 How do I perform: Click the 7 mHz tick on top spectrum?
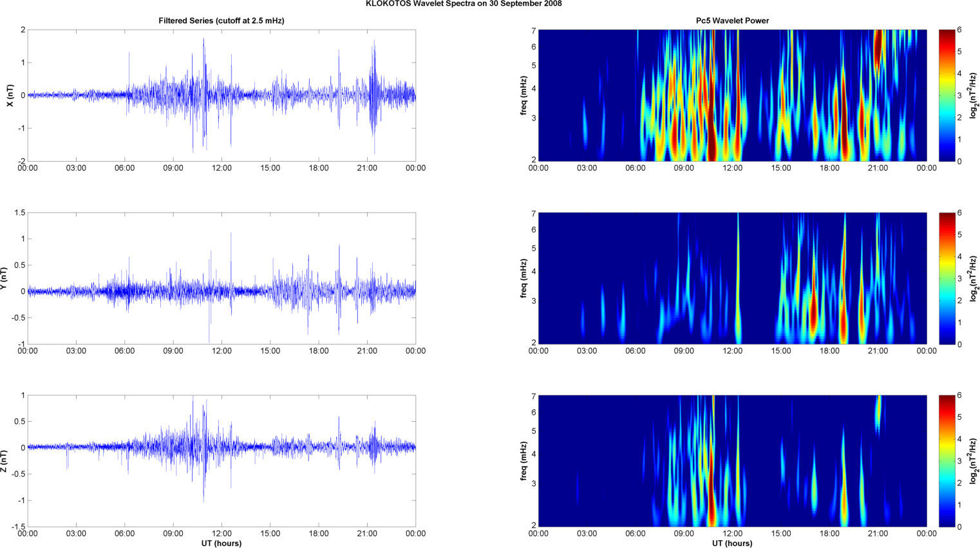coord(534,30)
